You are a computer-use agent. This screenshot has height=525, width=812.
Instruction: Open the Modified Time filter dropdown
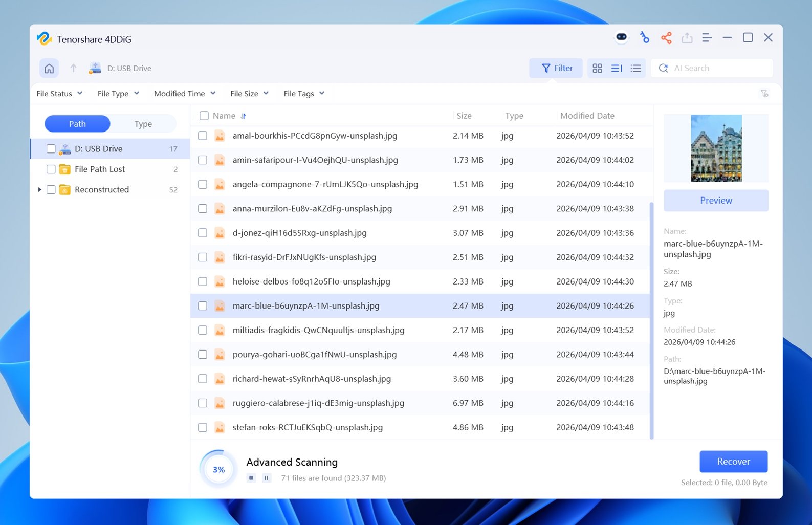click(184, 94)
